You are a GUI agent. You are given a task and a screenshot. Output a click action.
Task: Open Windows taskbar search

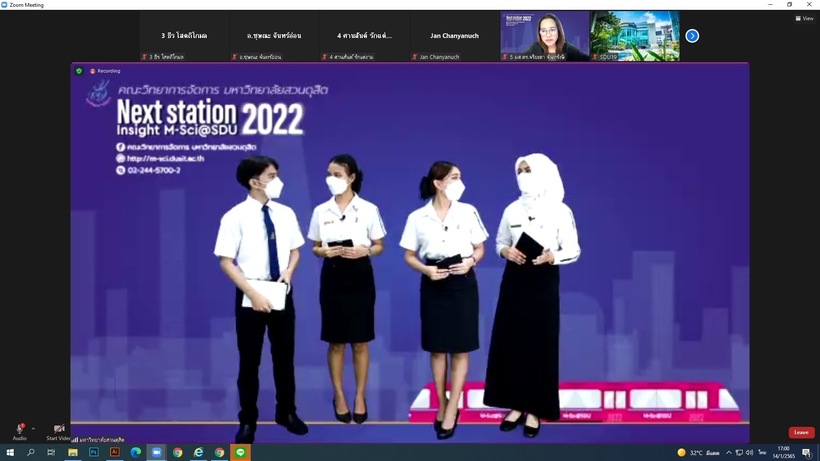tap(30, 452)
